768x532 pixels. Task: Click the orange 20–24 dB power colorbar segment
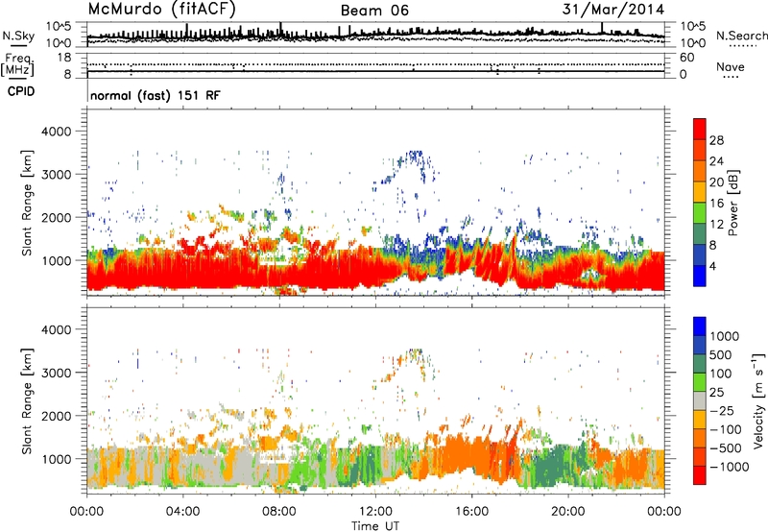click(x=700, y=171)
